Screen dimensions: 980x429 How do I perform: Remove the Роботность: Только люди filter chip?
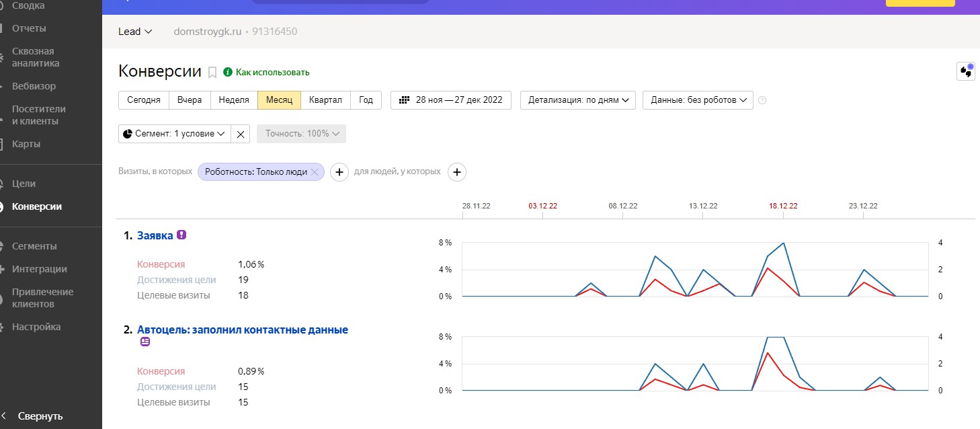[x=314, y=172]
